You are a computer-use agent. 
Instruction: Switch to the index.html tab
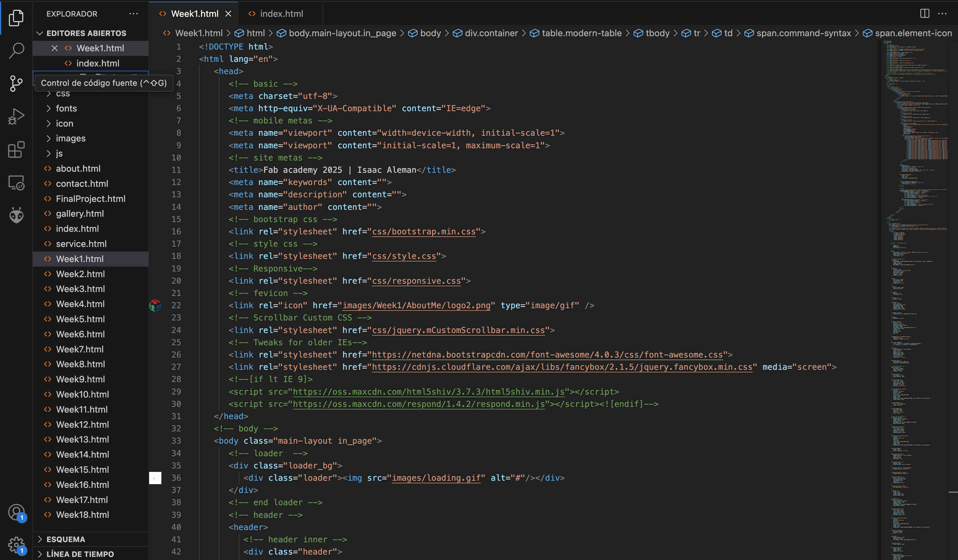[281, 14]
